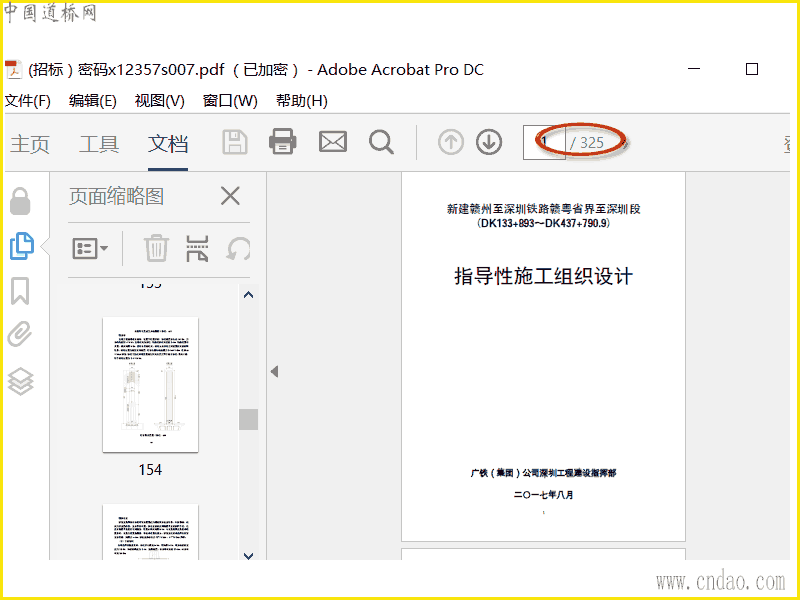Open the 视图(V) menu
800x600 pixels.
coord(159,101)
